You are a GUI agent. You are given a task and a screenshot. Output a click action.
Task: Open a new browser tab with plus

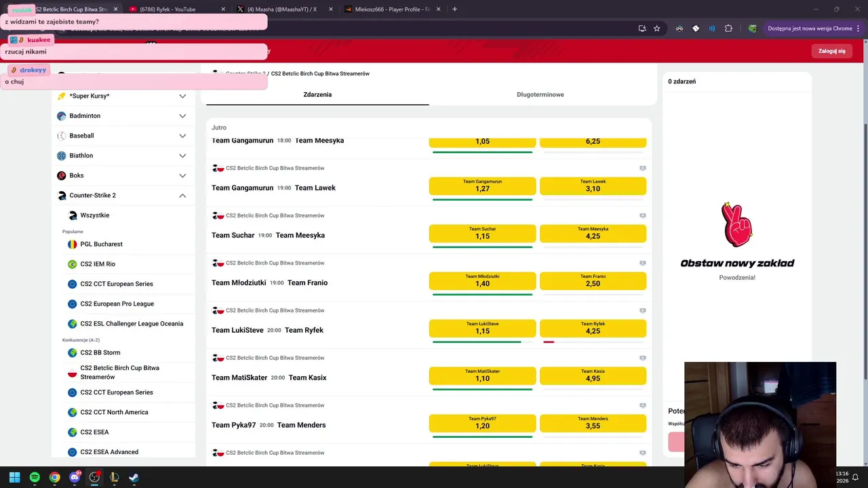pos(454,9)
